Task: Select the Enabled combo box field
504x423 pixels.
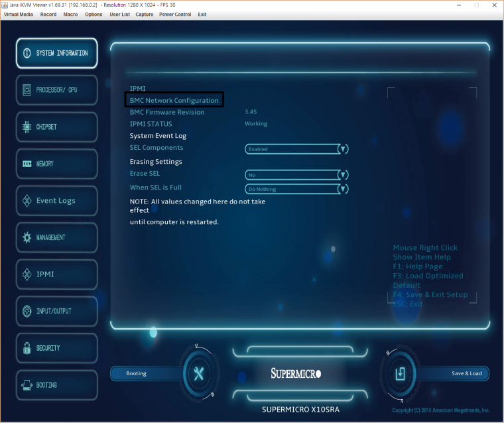Action: pos(296,149)
